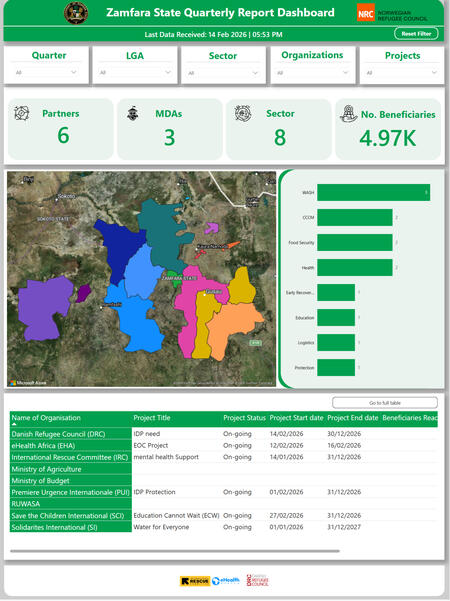The image size is (450, 601).
Task: Click the Sector card icon
Action: click(x=243, y=113)
